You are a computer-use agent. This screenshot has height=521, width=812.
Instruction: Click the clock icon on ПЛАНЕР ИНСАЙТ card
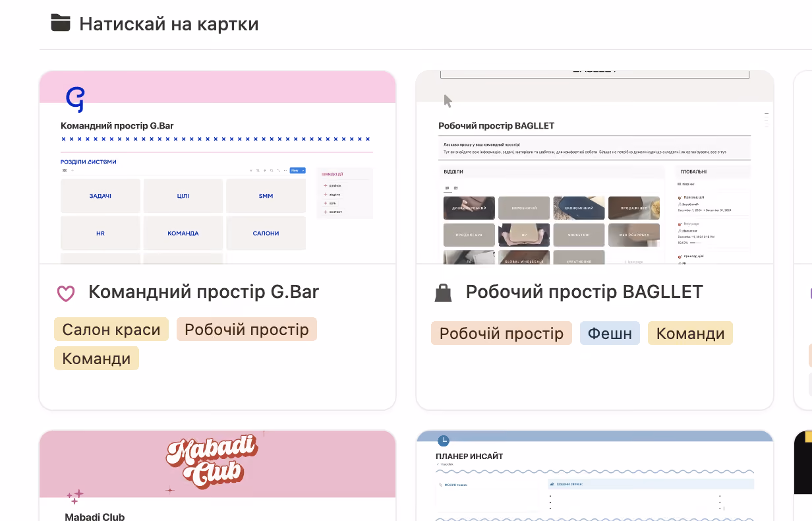click(x=443, y=440)
